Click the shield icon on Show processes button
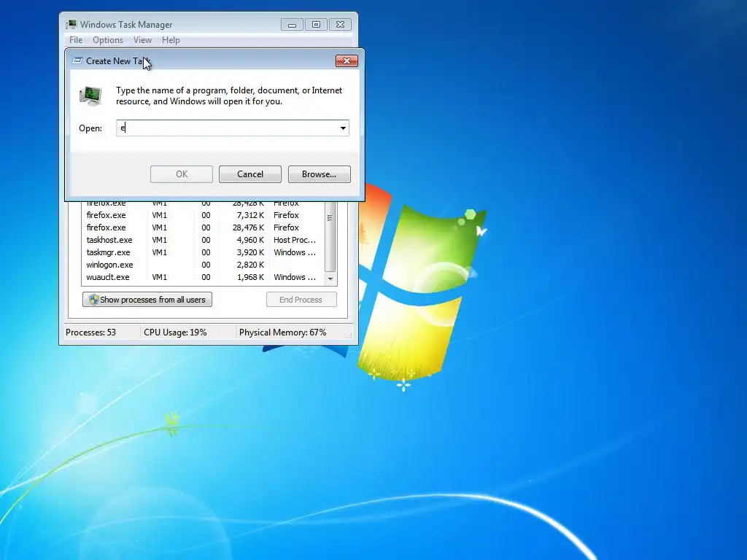Image resolution: width=747 pixels, height=560 pixels. point(94,300)
